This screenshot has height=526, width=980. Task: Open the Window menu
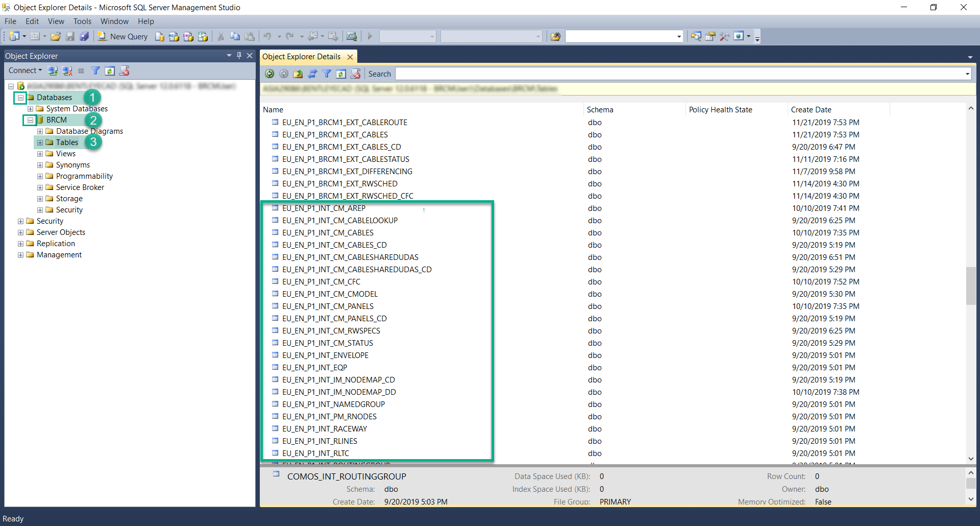point(114,21)
